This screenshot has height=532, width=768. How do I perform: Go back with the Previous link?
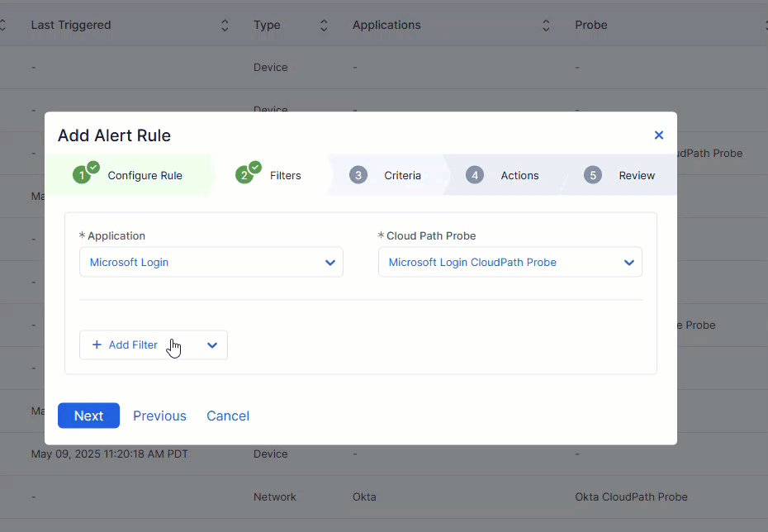point(159,416)
